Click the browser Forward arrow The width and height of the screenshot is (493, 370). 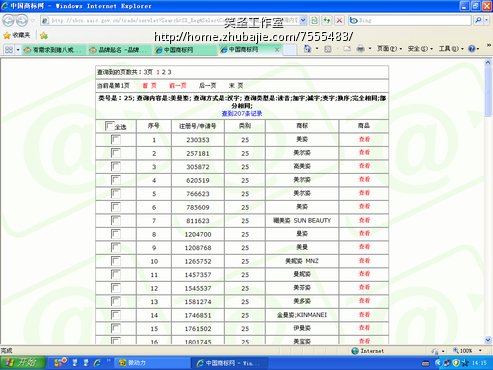tap(22, 21)
